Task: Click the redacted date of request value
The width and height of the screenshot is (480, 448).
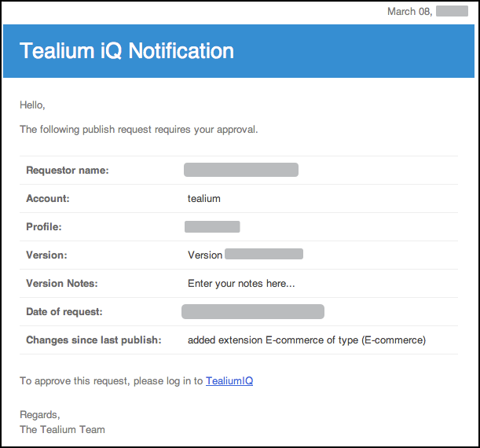Action: click(252, 312)
